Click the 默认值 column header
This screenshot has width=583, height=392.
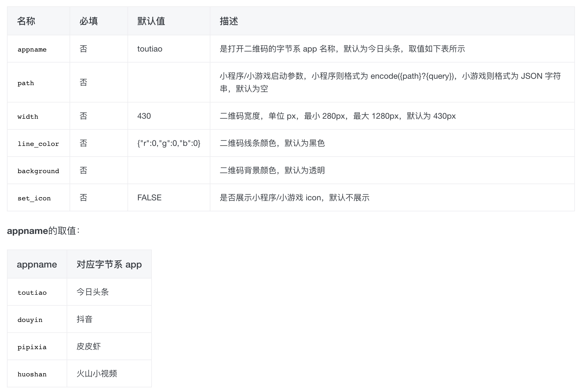[x=151, y=21]
